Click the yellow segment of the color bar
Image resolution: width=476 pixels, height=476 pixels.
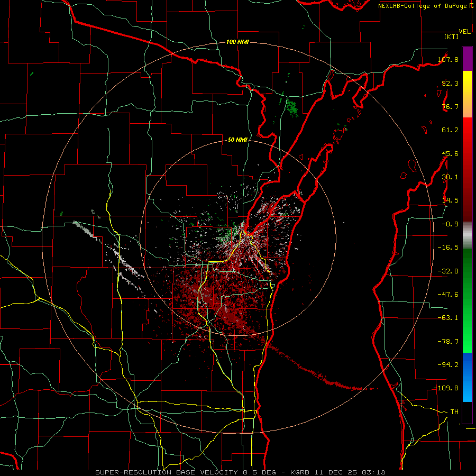pos(467,94)
